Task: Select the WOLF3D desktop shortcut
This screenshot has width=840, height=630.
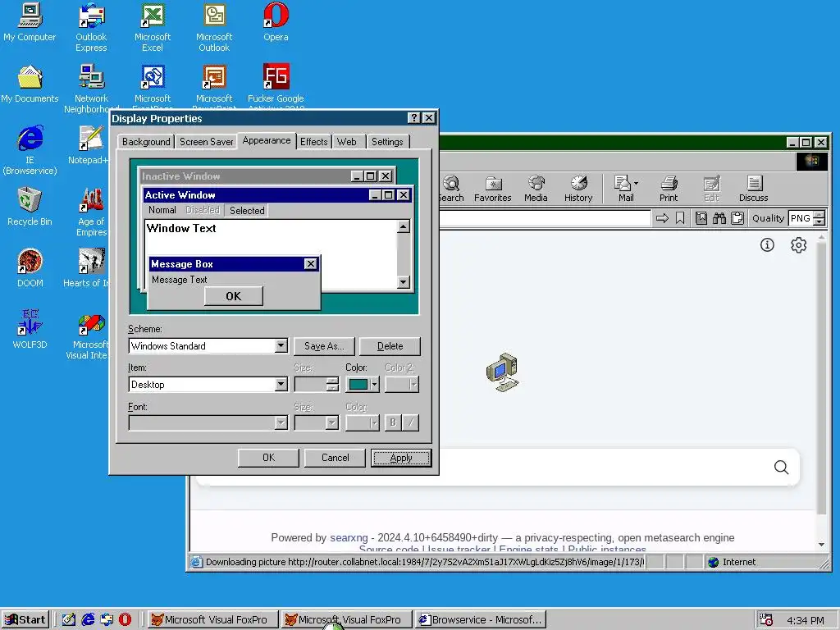Action: pyautogui.click(x=30, y=330)
